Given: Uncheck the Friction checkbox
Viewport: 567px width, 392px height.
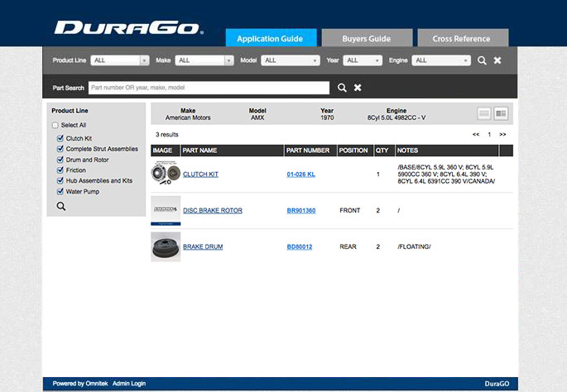Looking at the screenshot, I should pos(60,170).
